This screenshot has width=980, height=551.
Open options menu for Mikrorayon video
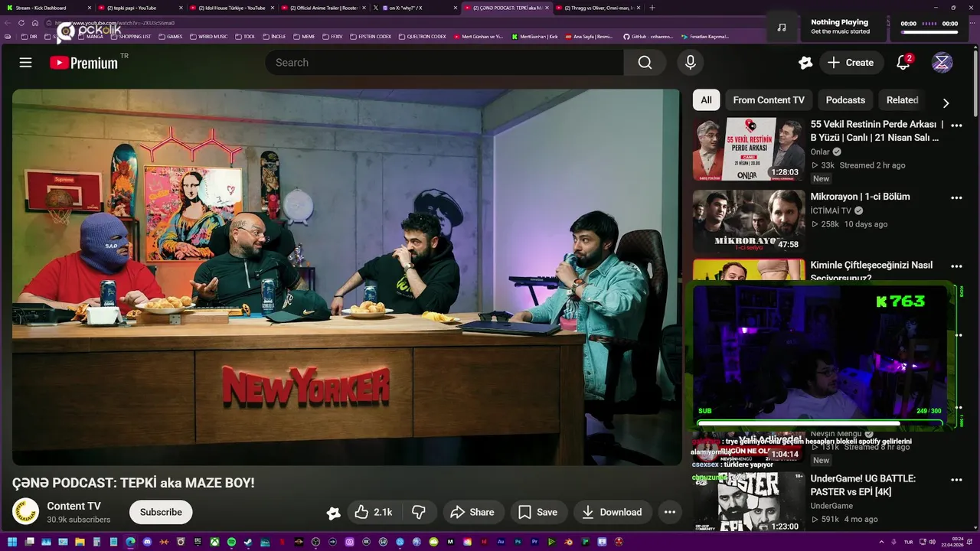(956, 197)
